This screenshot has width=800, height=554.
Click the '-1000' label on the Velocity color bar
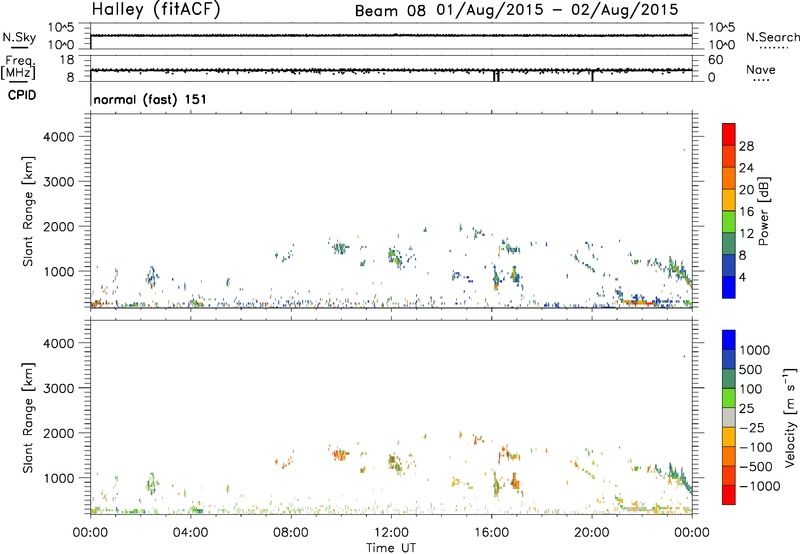[759, 486]
